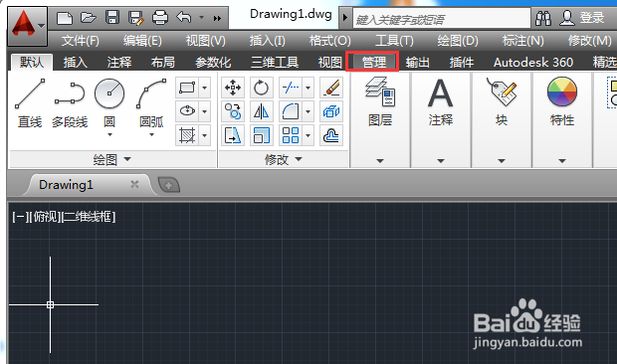Open the 编辑(E) menu
The width and height of the screenshot is (617, 364).
tap(142, 41)
